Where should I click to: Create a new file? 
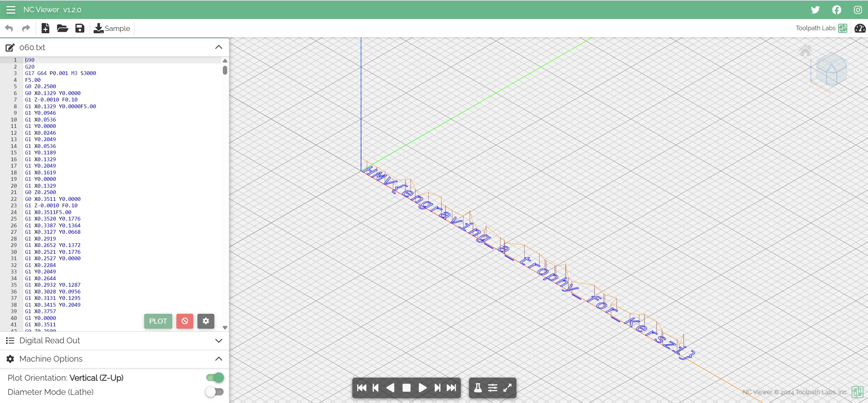coord(45,28)
